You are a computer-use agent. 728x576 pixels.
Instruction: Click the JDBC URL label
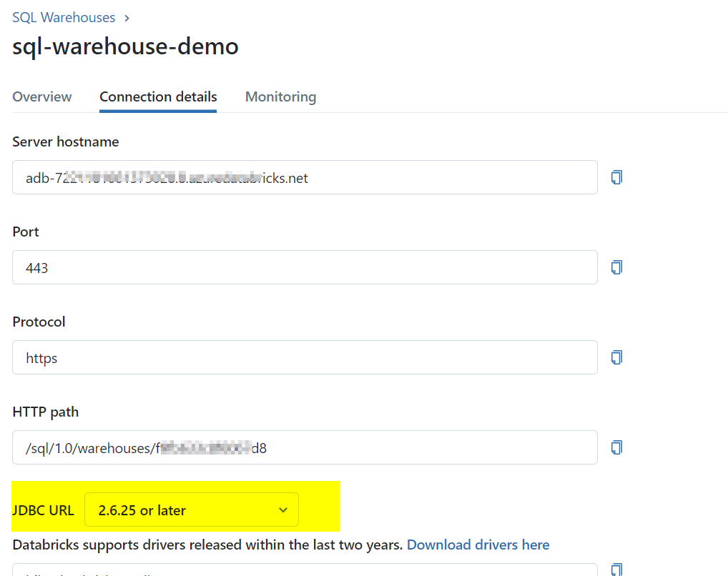point(43,510)
